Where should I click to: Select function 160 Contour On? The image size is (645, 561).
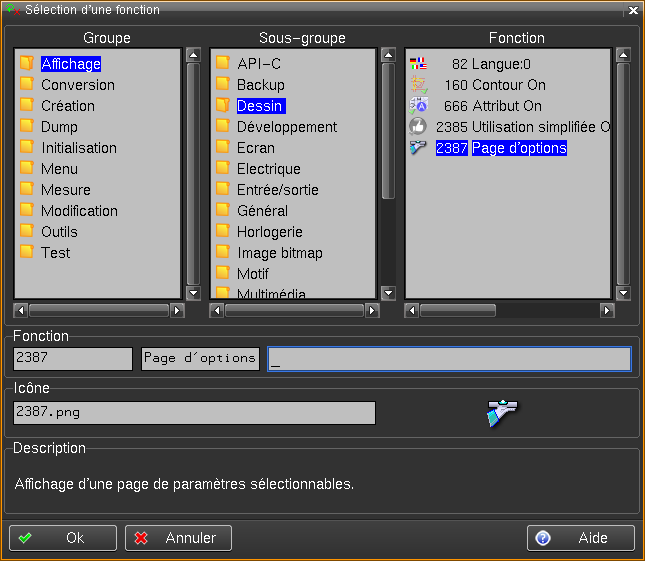pos(494,85)
